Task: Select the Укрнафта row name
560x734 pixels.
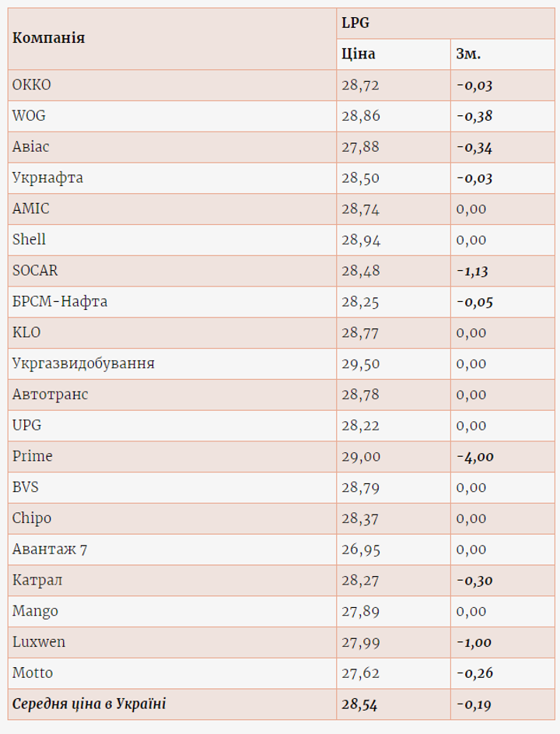Action: click(x=48, y=177)
